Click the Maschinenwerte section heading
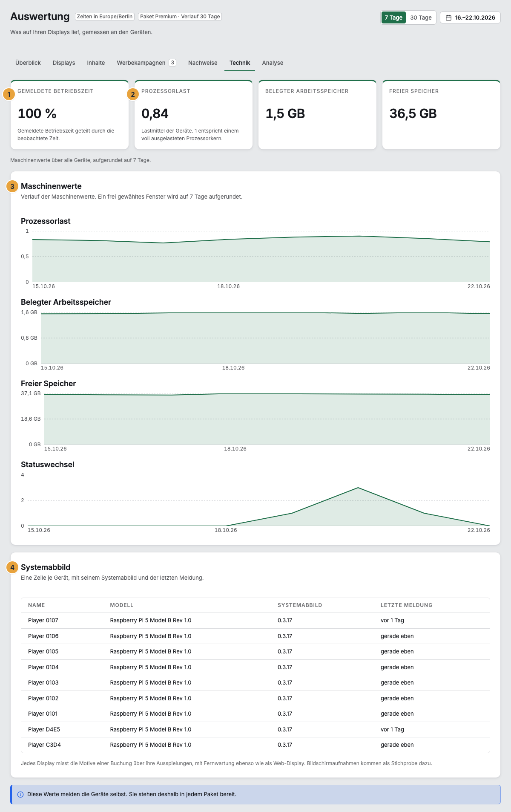This screenshot has width=511, height=812. pyautogui.click(x=51, y=186)
